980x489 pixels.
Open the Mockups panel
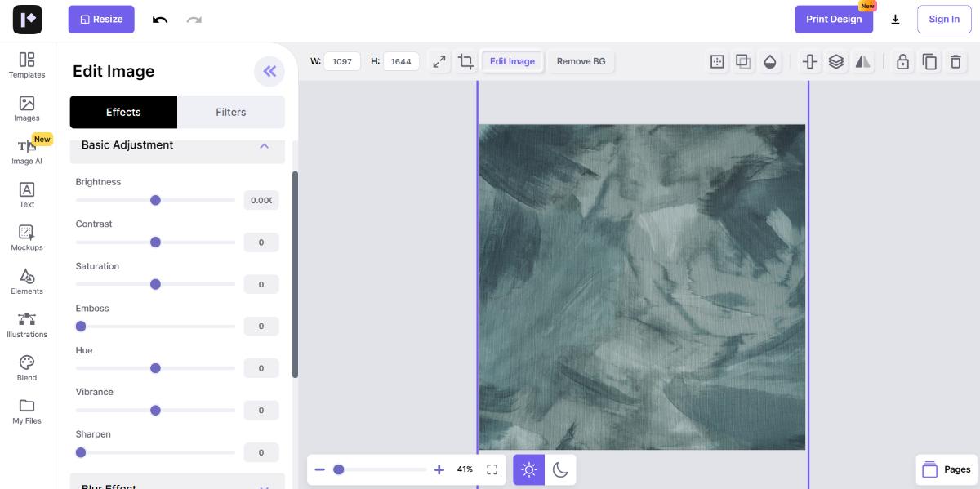[27, 238]
